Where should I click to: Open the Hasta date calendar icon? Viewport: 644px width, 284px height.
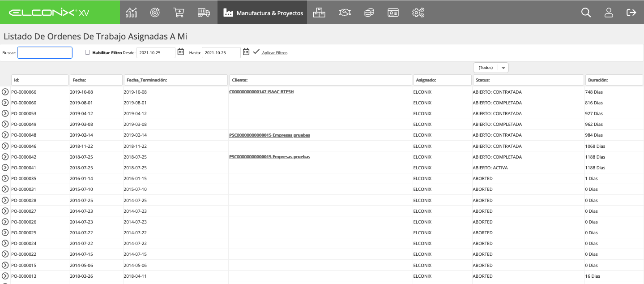click(x=246, y=52)
